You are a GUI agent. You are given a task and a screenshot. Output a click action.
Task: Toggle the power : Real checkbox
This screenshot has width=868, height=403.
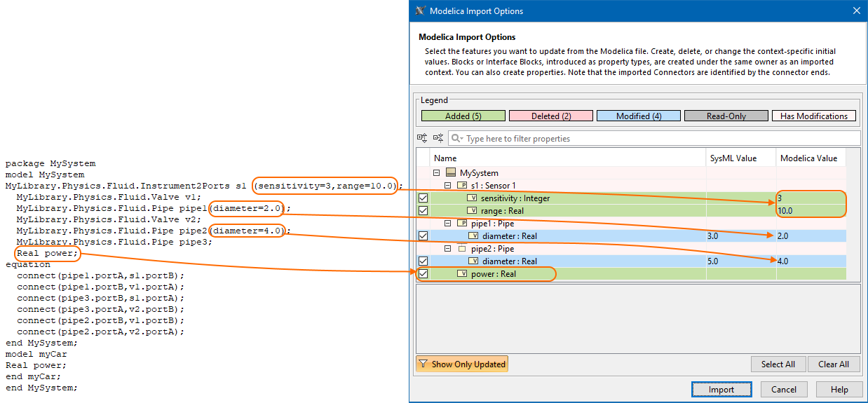pyautogui.click(x=423, y=274)
